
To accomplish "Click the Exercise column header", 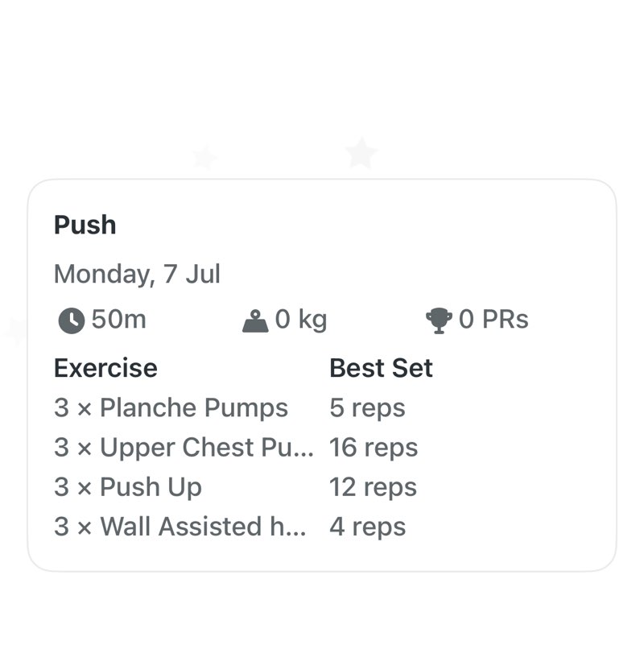I will click(x=105, y=368).
